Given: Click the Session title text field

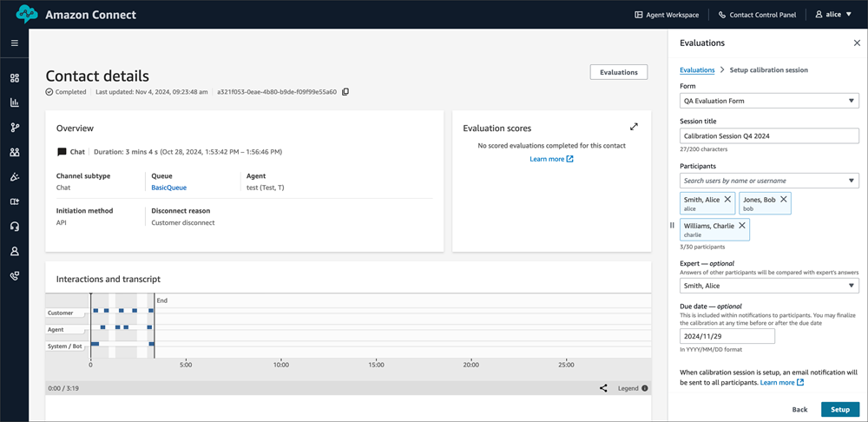Looking at the screenshot, I should pyautogui.click(x=769, y=136).
